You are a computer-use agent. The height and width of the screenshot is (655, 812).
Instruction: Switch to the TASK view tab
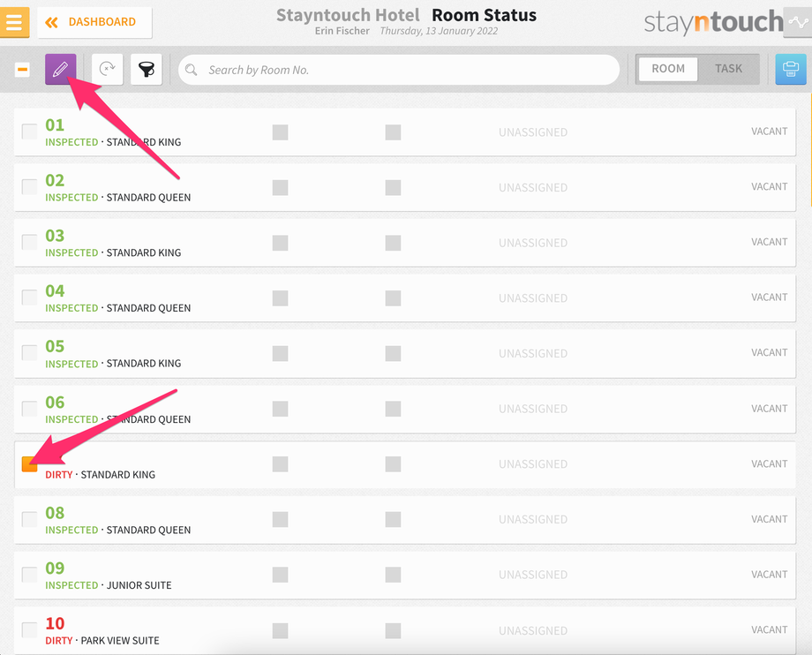pyautogui.click(x=728, y=69)
